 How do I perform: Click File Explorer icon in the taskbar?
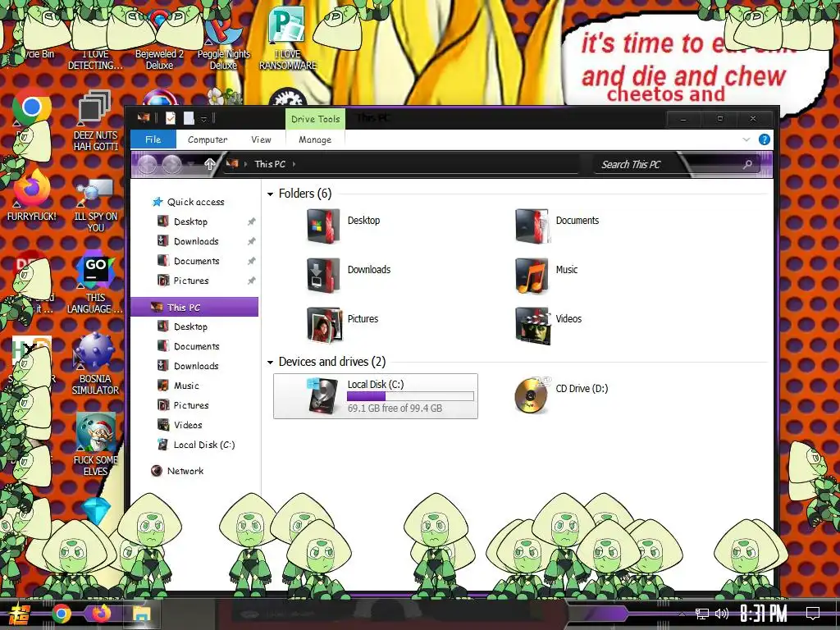click(141, 614)
